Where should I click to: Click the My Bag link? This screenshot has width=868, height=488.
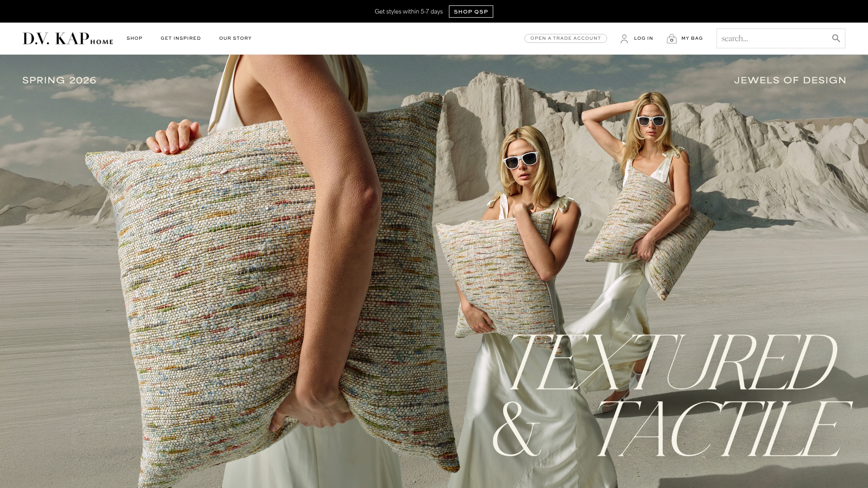(x=692, y=38)
